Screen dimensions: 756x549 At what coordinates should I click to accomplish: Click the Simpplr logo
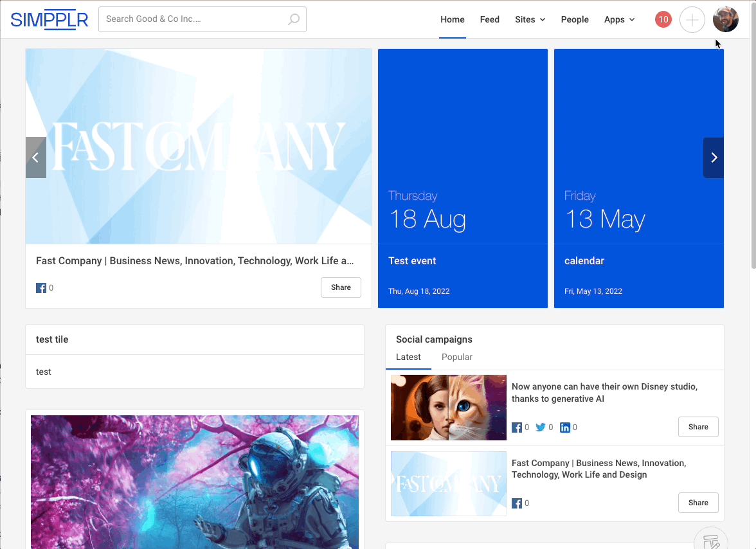(50, 19)
